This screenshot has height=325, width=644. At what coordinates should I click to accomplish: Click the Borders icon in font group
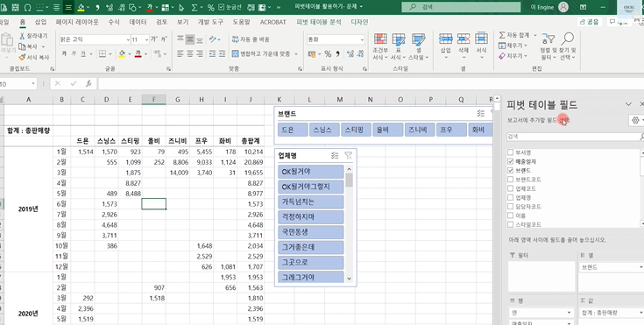tap(103, 53)
